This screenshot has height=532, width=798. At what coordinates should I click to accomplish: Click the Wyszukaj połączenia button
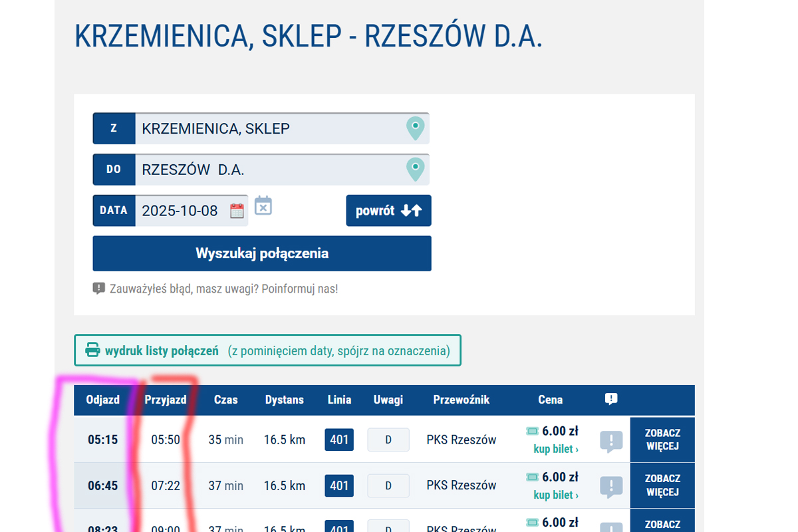pos(262,253)
